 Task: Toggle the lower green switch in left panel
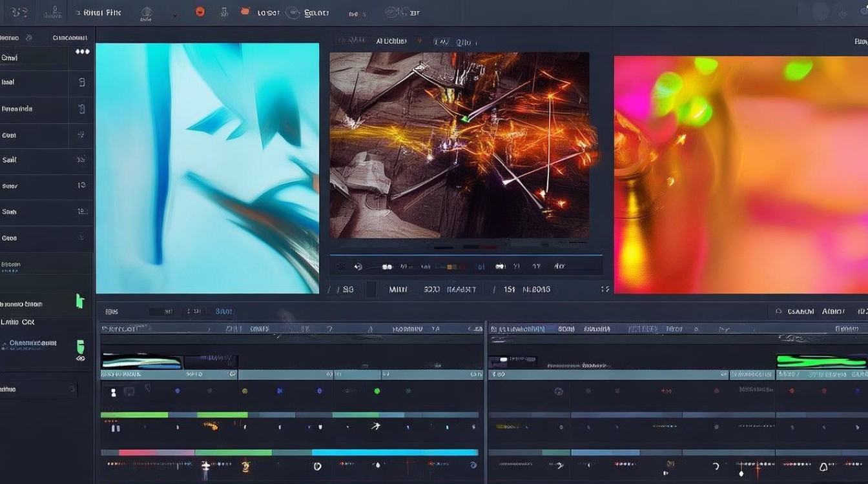[x=81, y=345]
